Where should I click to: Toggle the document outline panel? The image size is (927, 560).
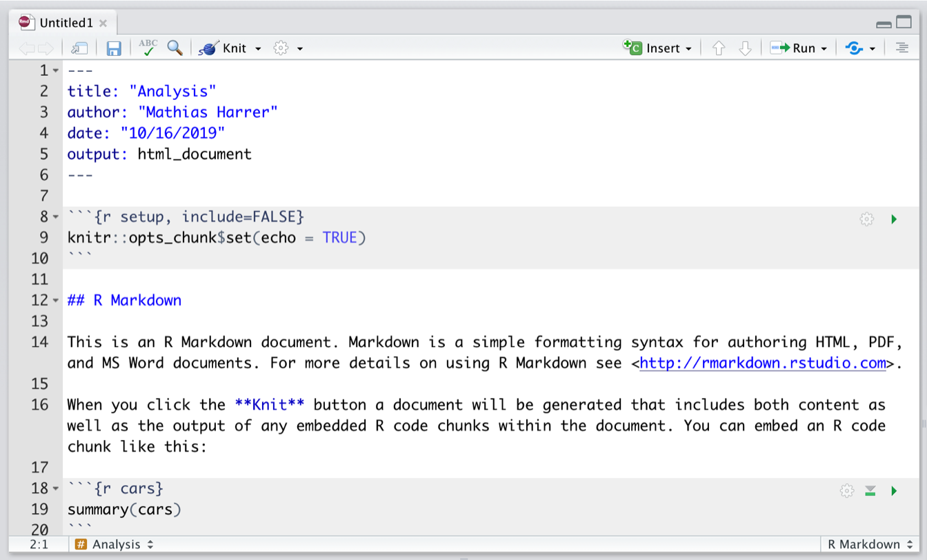[901, 48]
